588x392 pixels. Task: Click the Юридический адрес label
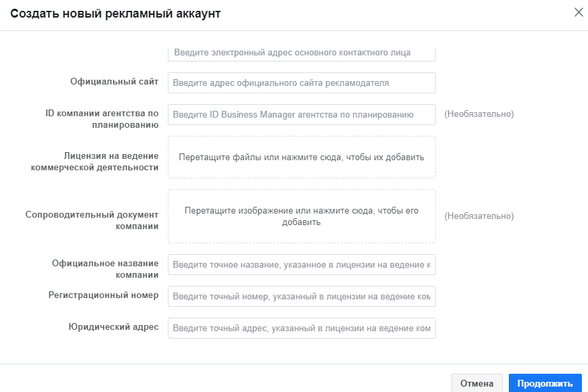coord(113,327)
